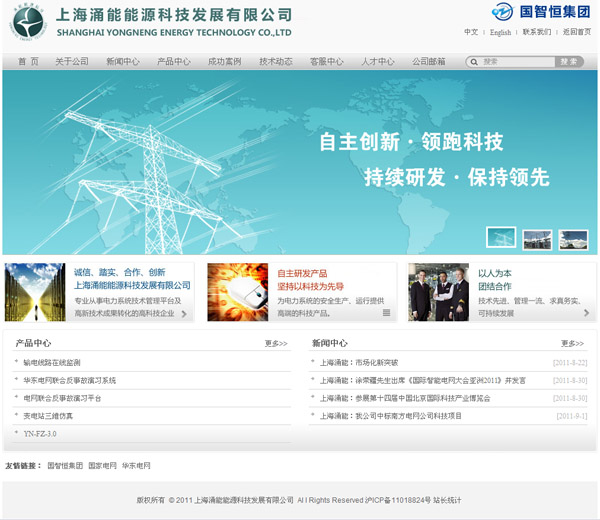Click 站长统计 link in footer

(x=447, y=500)
